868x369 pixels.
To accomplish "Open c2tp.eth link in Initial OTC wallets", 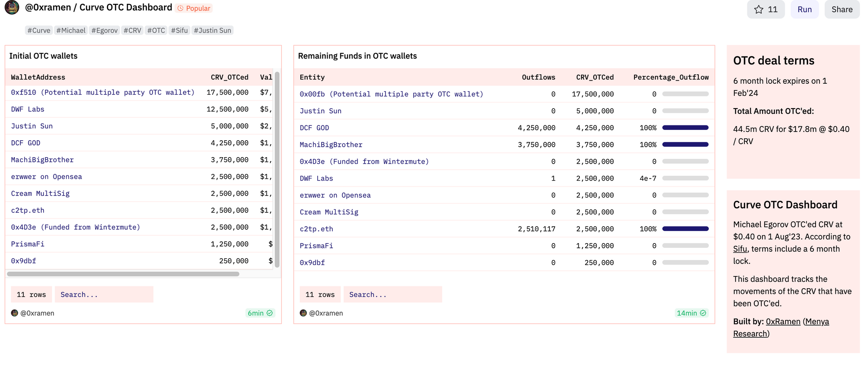I will (28, 211).
